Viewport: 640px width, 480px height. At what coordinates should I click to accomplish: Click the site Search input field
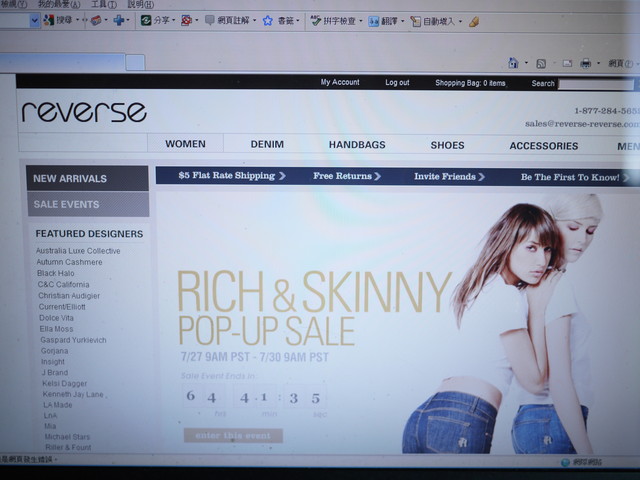(596, 84)
